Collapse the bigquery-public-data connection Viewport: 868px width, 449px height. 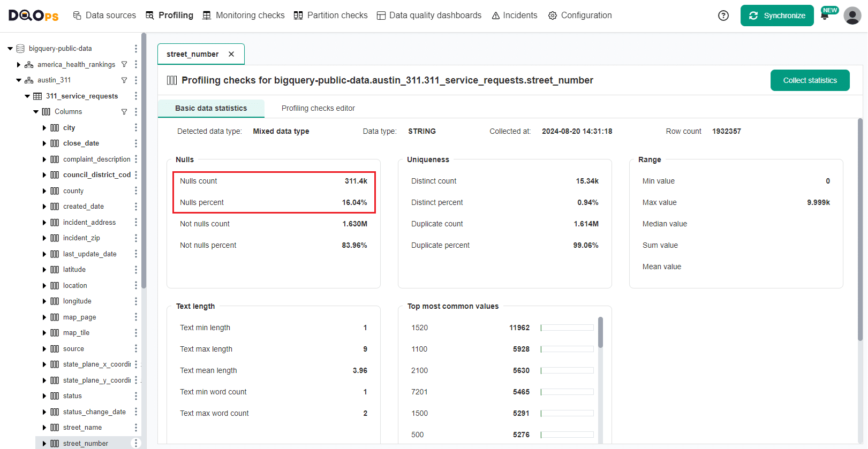[10, 49]
